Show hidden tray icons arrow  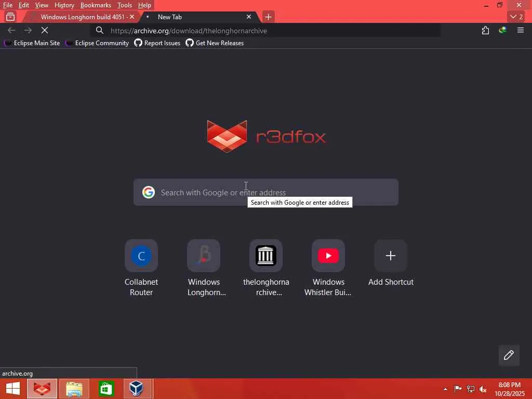tap(445, 389)
